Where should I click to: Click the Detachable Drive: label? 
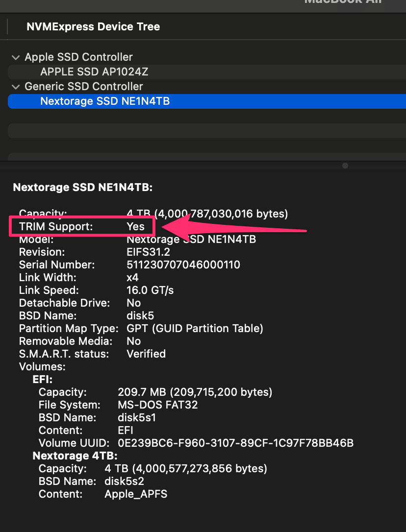click(65, 303)
